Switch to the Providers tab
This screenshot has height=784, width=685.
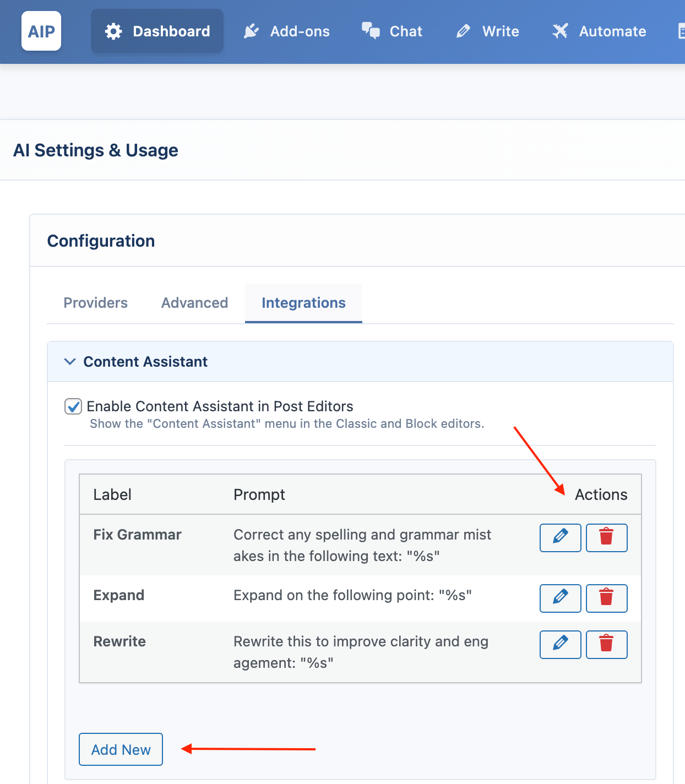tap(96, 303)
